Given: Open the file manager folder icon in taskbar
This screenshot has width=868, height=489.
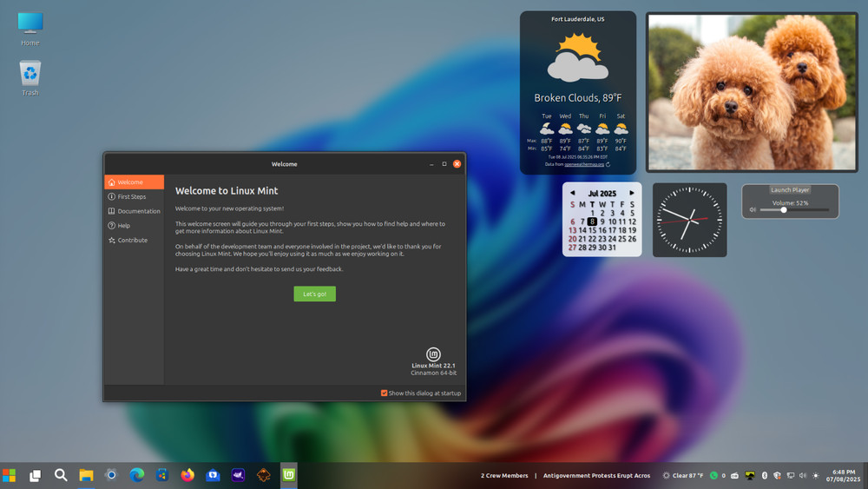Looking at the screenshot, I should (x=86, y=475).
